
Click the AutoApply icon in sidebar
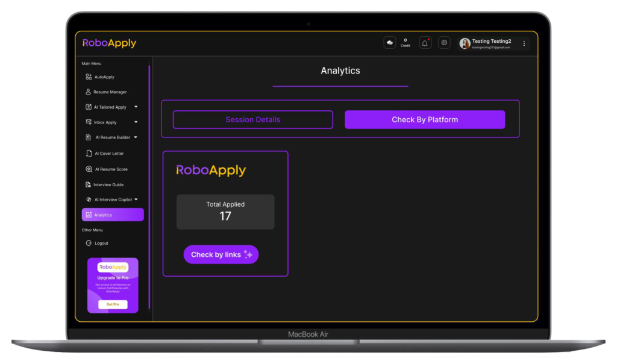[x=89, y=77]
